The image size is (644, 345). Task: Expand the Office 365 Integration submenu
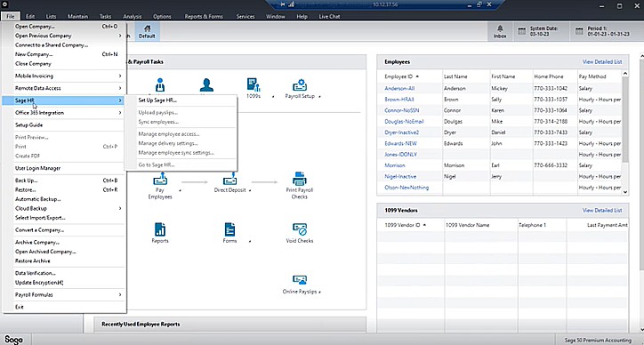120,113
